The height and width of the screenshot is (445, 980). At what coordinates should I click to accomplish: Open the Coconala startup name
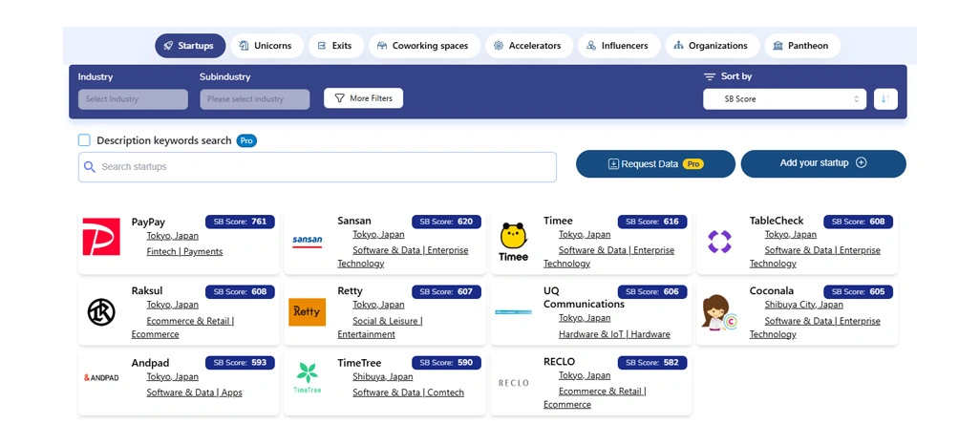click(772, 291)
